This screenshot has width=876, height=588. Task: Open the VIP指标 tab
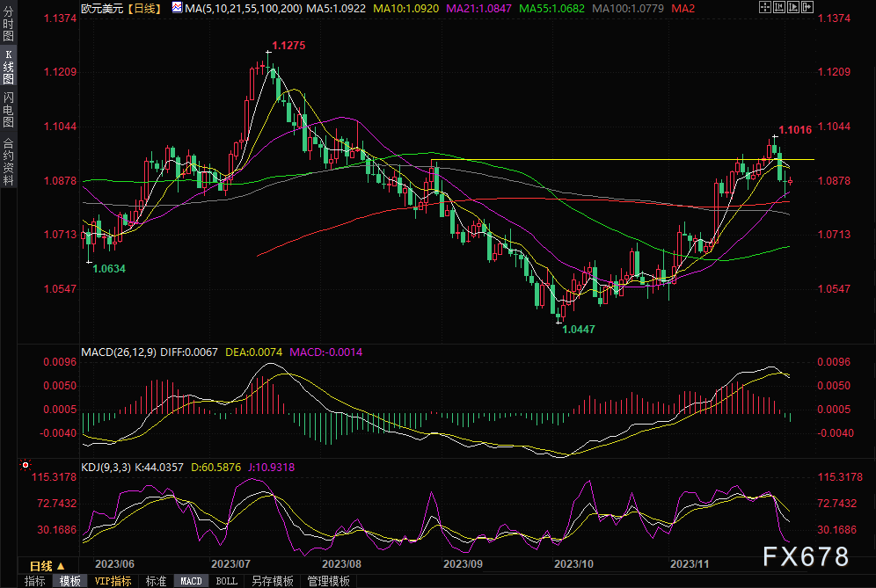point(113,581)
